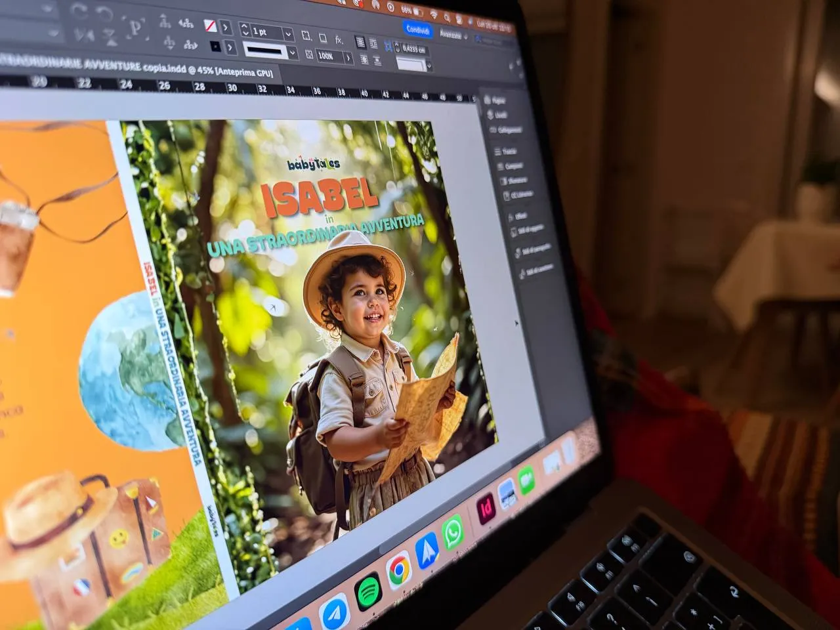The image size is (840, 630).
Task: Open Spark mail app in the Dock
Action: point(427,551)
